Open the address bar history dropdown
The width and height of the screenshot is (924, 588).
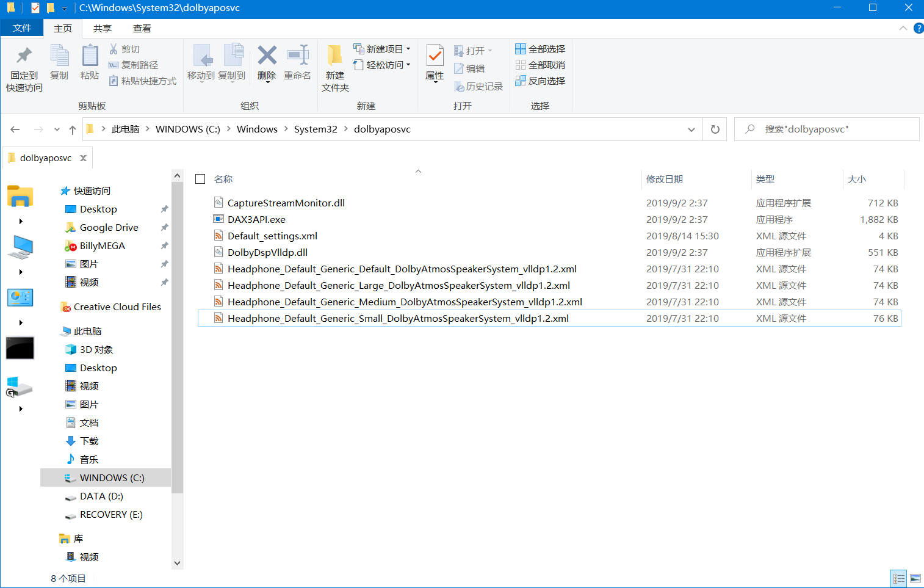691,129
